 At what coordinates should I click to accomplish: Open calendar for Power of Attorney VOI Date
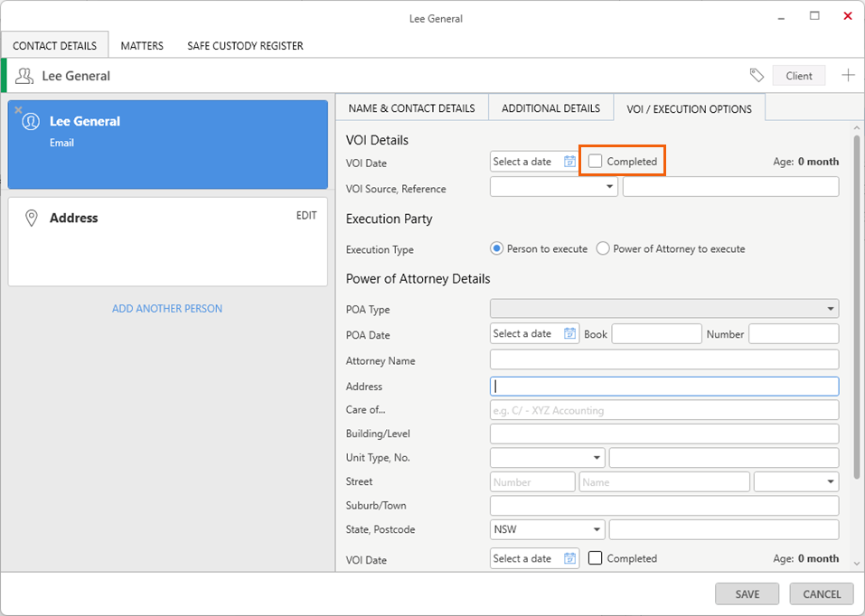pos(569,559)
